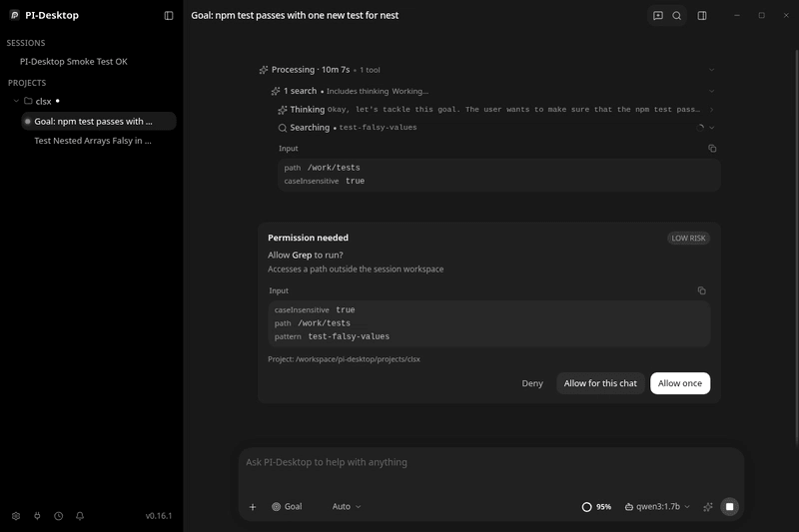The image size is (799, 532).
Task: Click the Processing · 10m 7s label
Action: (x=311, y=70)
